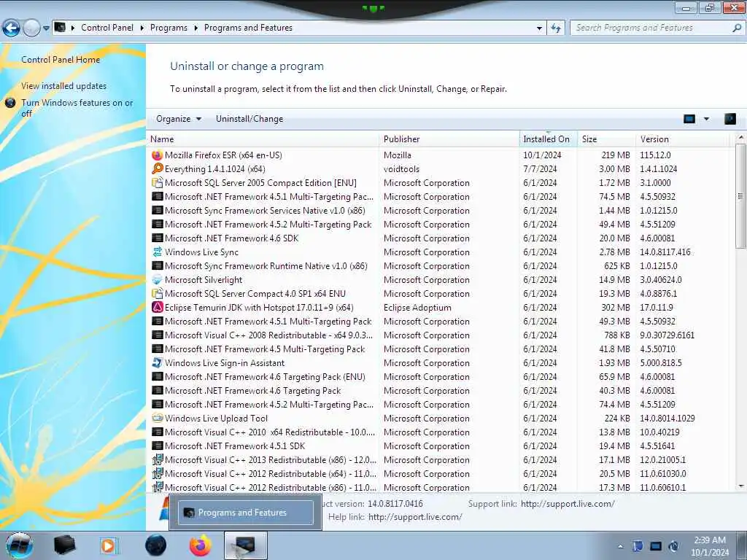Click the Visual C++ 2012 Redistributable (x64) icon

[158, 474]
